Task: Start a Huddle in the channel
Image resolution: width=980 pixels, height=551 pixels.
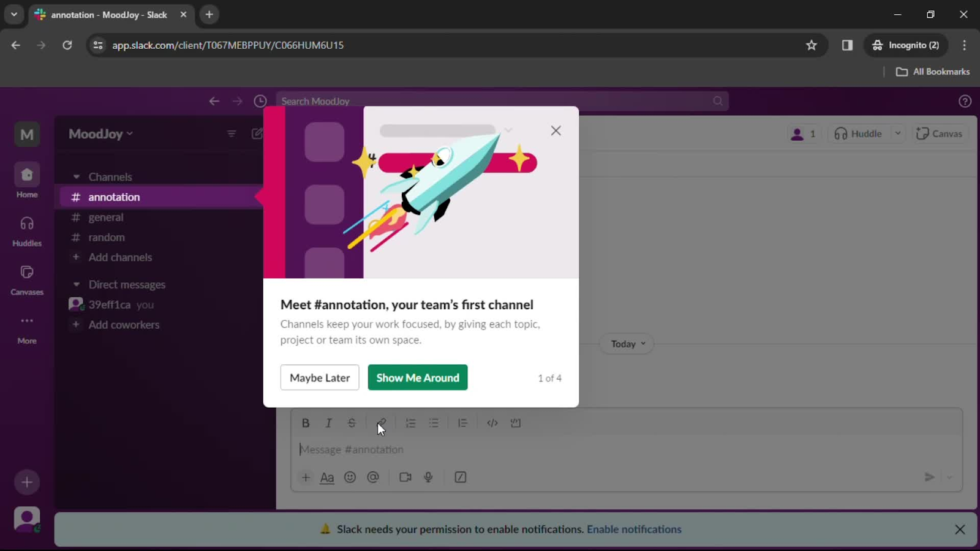Action: 858,133
